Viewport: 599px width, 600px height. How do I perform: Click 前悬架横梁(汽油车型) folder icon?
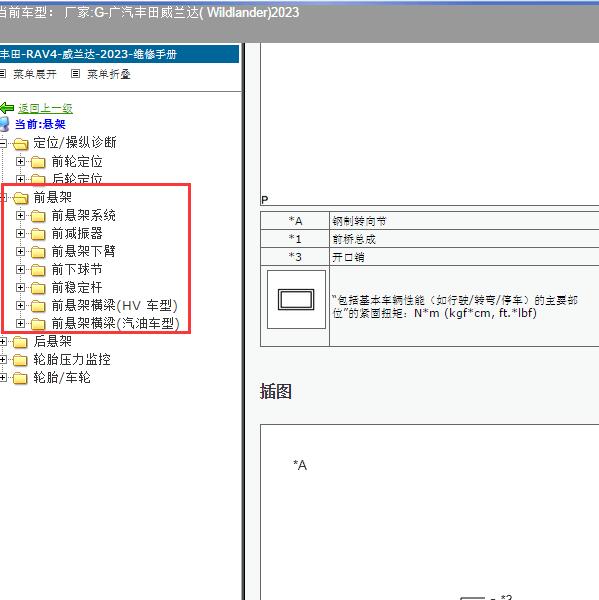tap(38, 324)
